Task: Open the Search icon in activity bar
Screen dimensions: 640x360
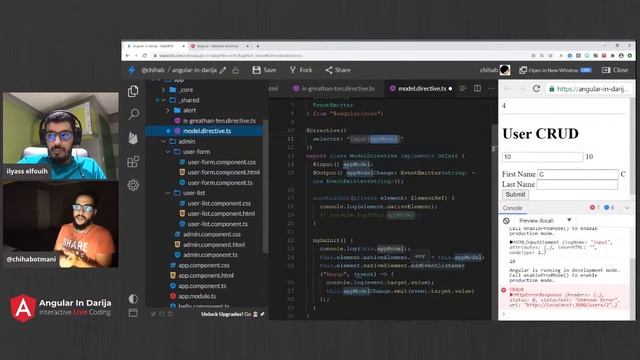Action: (133, 114)
